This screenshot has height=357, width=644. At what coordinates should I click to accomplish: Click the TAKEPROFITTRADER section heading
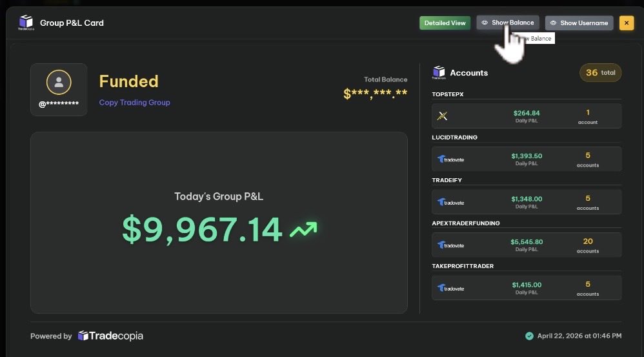click(x=463, y=266)
